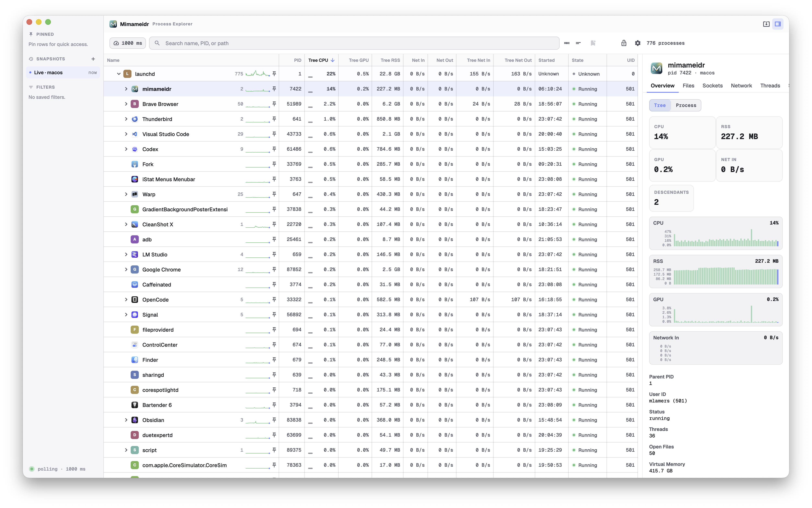Expand the Obsidian process tree

tap(126, 420)
